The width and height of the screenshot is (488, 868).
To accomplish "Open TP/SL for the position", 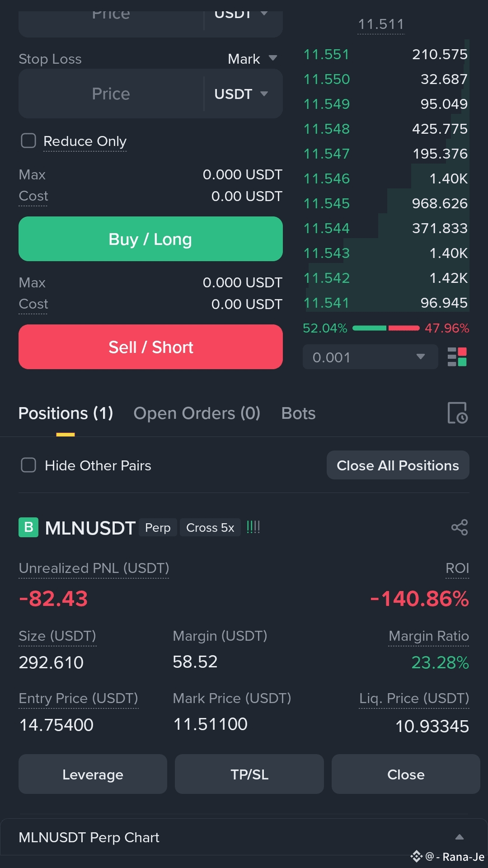I will pyautogui.click(x=249, y=774).
